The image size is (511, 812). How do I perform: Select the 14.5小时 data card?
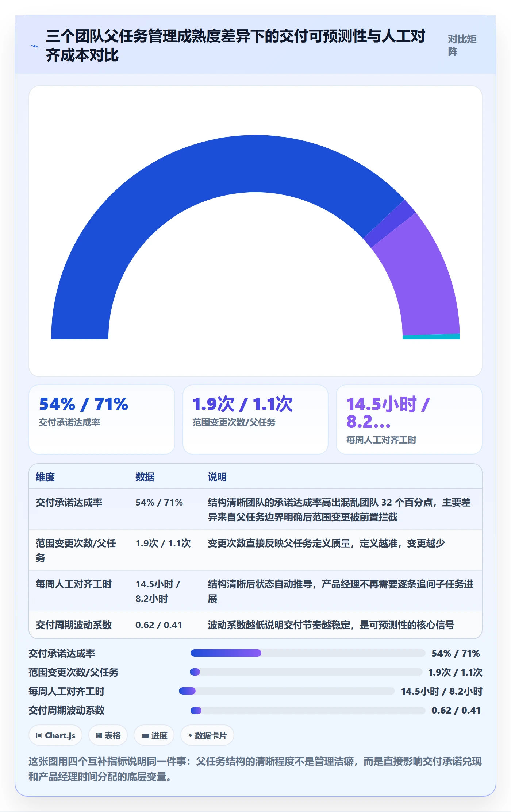[x=409, y=419]
